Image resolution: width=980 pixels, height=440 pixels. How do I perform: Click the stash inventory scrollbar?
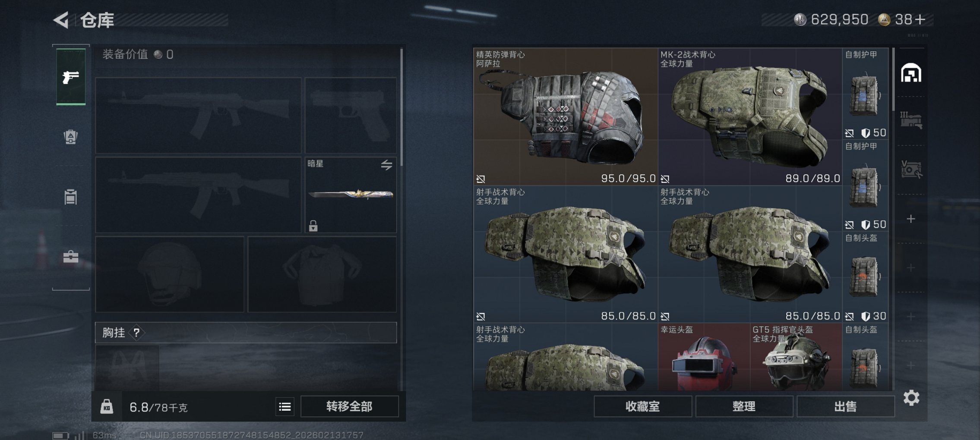coord(893,80)
